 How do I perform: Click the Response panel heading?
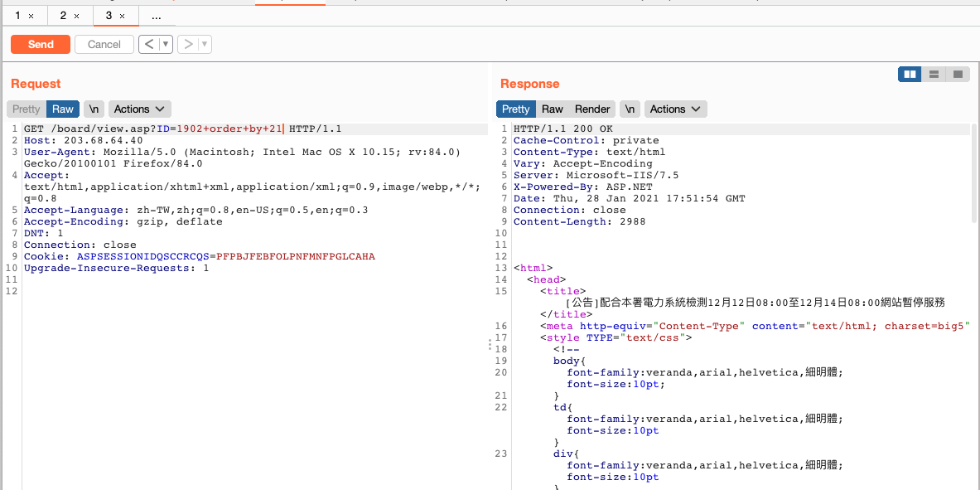(x=530, y=84)
